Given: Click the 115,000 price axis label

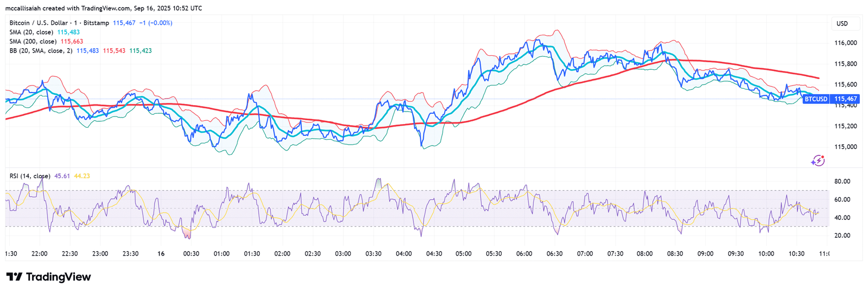Looking at the screenshot, I should pyautogui.click(x=845, y=147).
